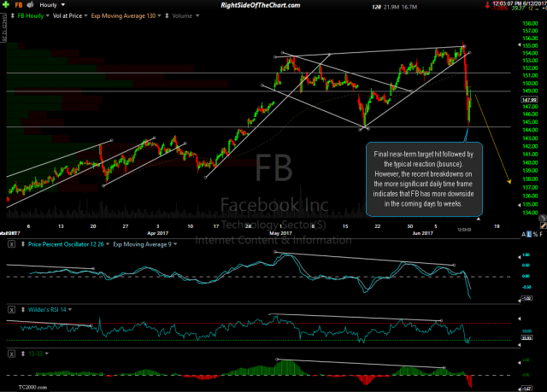The width and height of the screenshot is (547, 392).
Task: Click the small arrow left of the 155.00 label
Action: 519,45
